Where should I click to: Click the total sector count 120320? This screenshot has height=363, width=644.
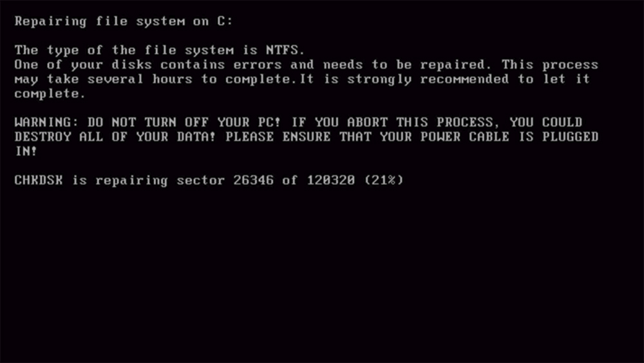tap(331, 180)
